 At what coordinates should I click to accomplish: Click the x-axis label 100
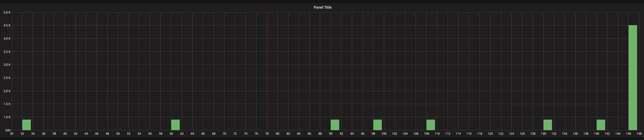[384, 134]
